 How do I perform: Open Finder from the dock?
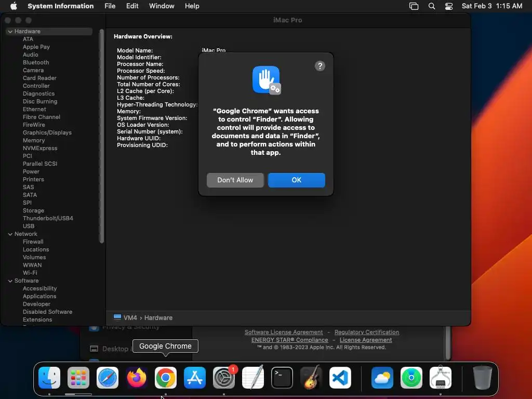(49, 377)
